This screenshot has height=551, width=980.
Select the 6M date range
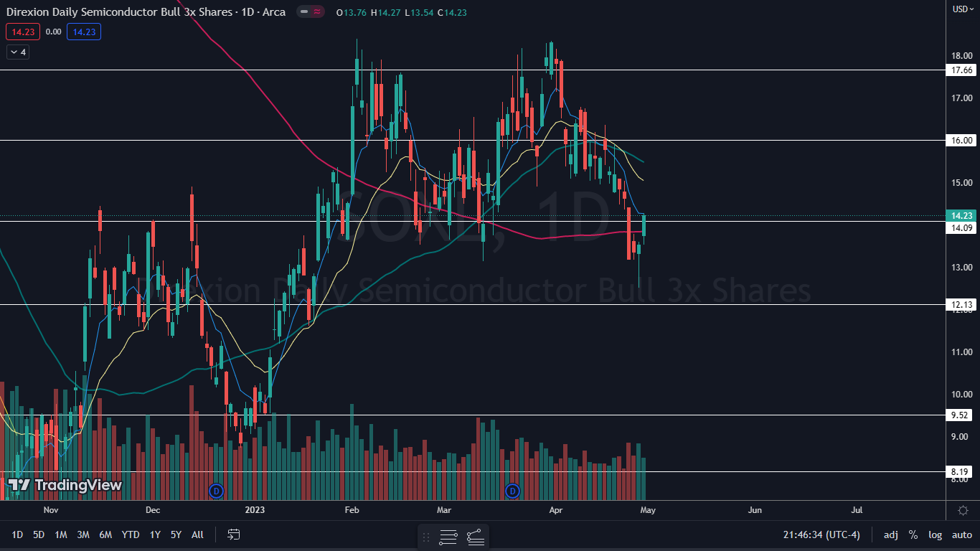click(105, 534)
